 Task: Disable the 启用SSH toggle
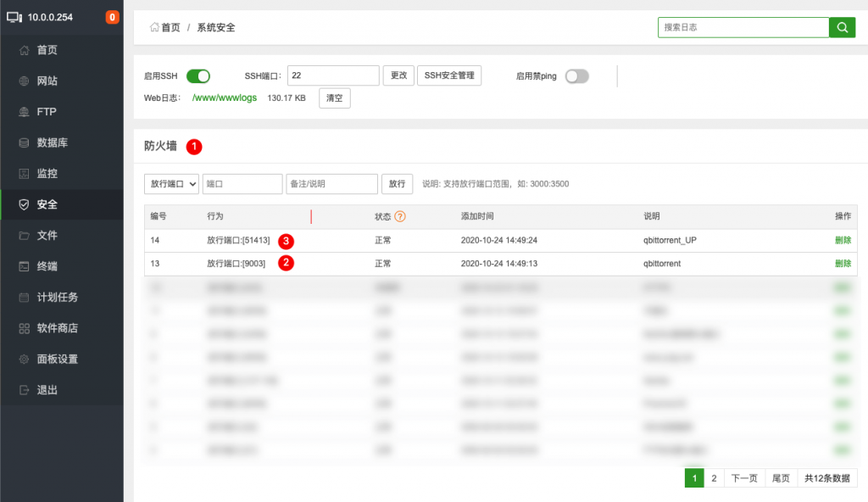coord(198,76)
